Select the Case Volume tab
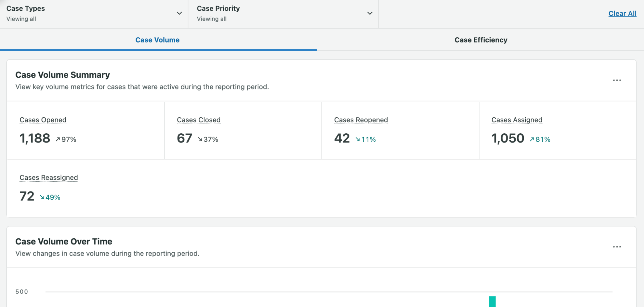The height and width of the screenshot is (307, 644). coord(157,40)
